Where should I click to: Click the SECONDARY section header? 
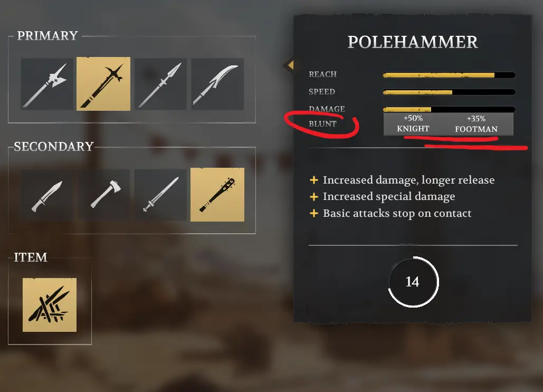[54, 147]
